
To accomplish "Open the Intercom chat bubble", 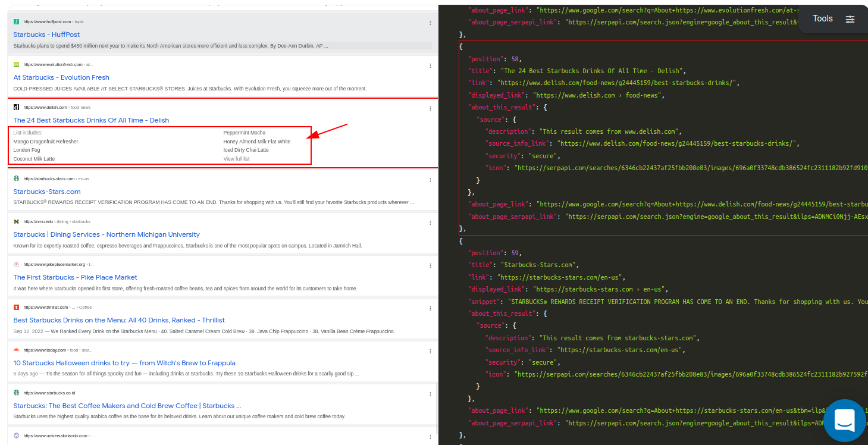I will click(x=844, y=421).
